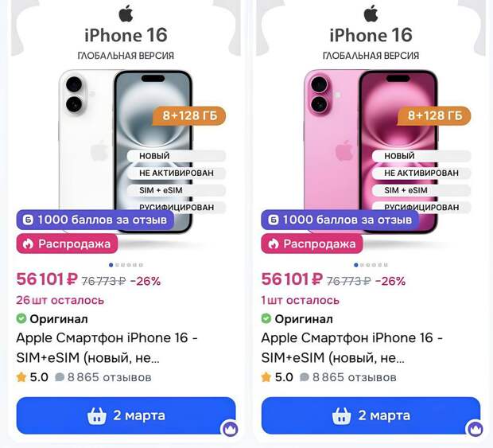Screen dimensions: 493x448
Task: Click Распродажа badge on white iPhone card
Action: (x=68, y=243)
